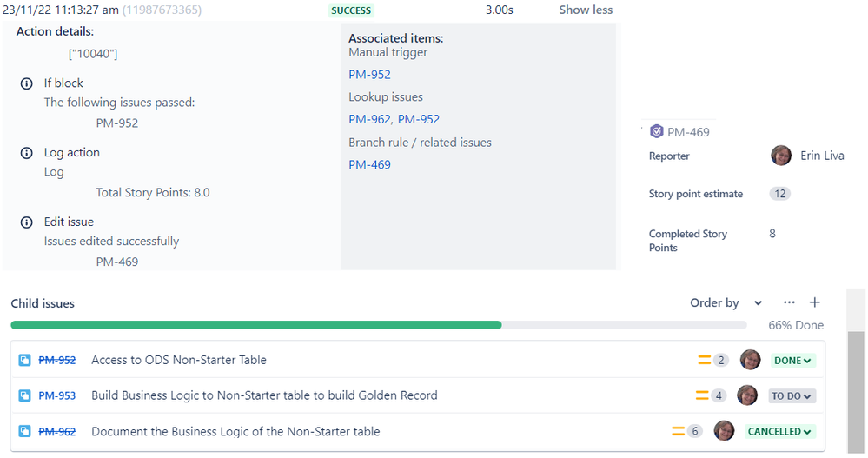Click the subtask icon for PM-962
The width and height of the screenshot is (868, 458).
24,431
